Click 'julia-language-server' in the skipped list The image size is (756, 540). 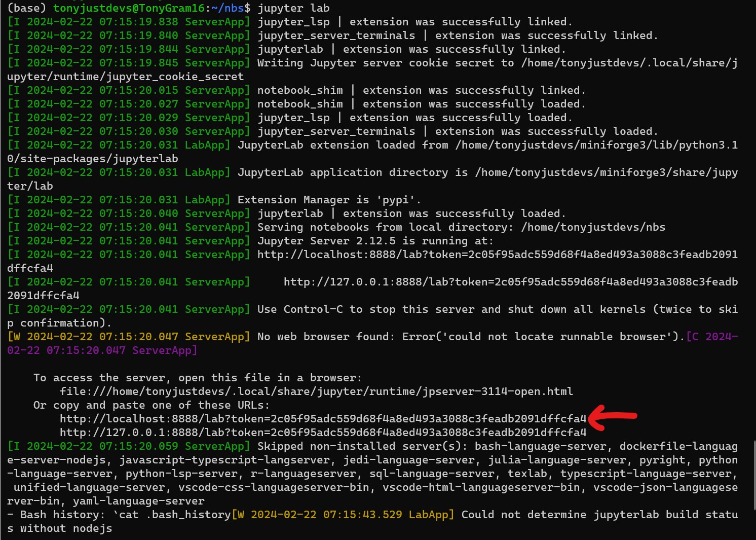pos(557,460)
